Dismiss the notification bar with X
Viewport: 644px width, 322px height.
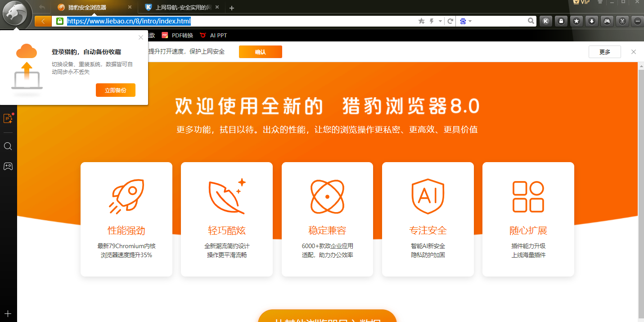coord(634,52)
